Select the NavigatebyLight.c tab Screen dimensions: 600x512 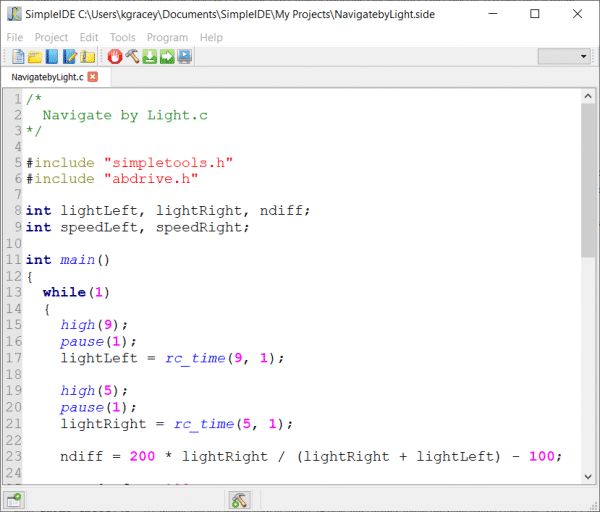tap(47, 77)
